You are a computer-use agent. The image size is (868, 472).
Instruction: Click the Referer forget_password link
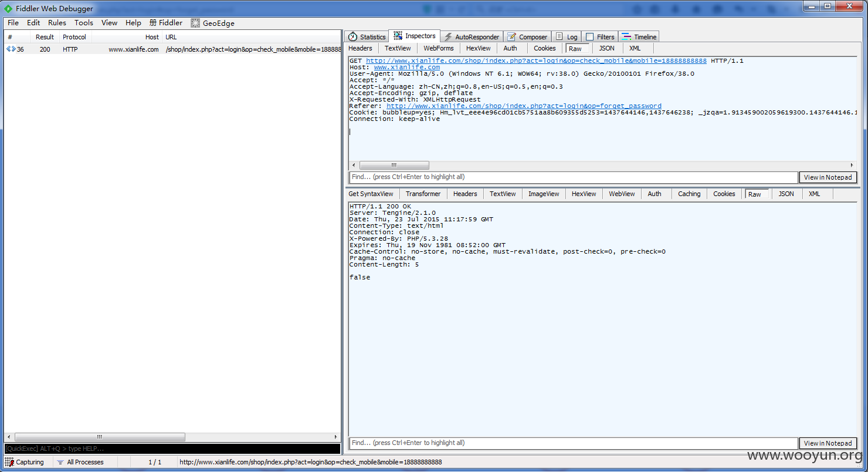click(x=524, y=106)
